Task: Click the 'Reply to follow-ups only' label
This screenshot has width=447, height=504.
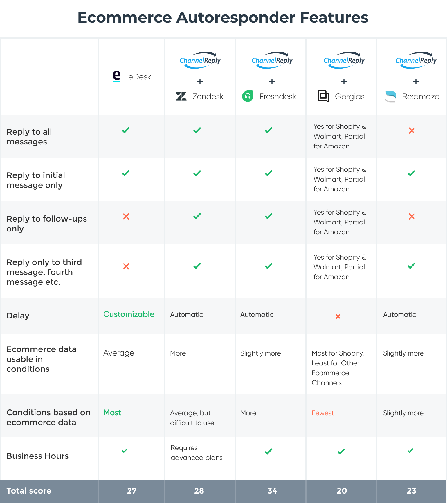Action: [47, 224]
